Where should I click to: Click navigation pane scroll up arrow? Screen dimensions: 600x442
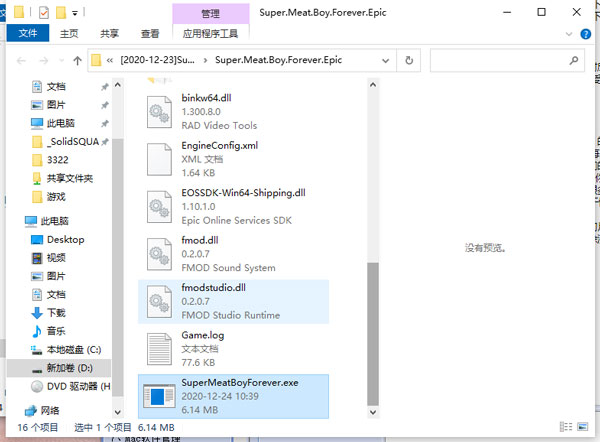pos(118,85)
